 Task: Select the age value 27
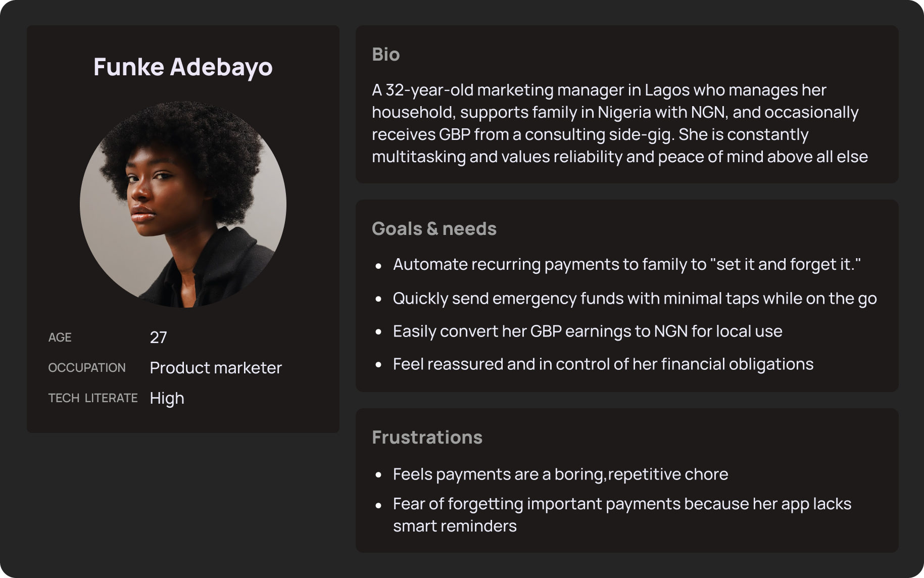158,338
